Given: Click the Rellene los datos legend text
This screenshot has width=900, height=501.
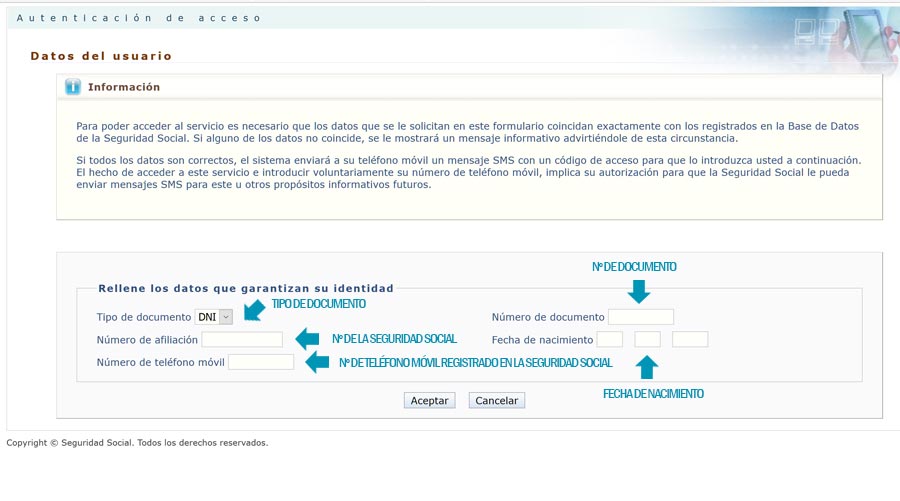Looking at the screenshot, I should 246,288.
